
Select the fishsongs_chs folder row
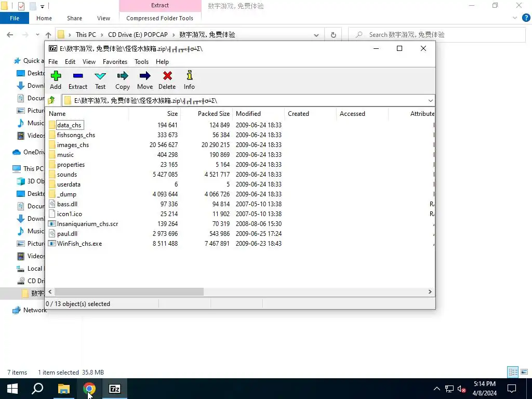(x=240, y=135)
